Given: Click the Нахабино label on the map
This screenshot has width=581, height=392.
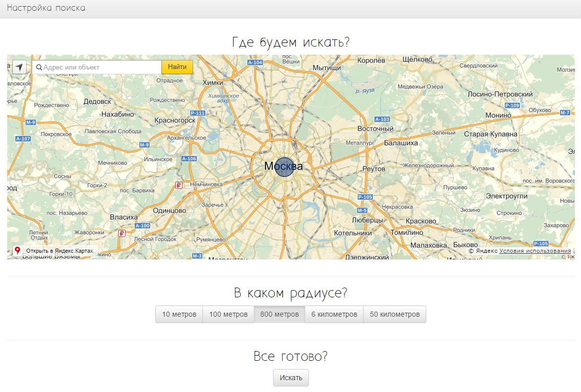Looking at the screenshot, I should click(117, 115).
